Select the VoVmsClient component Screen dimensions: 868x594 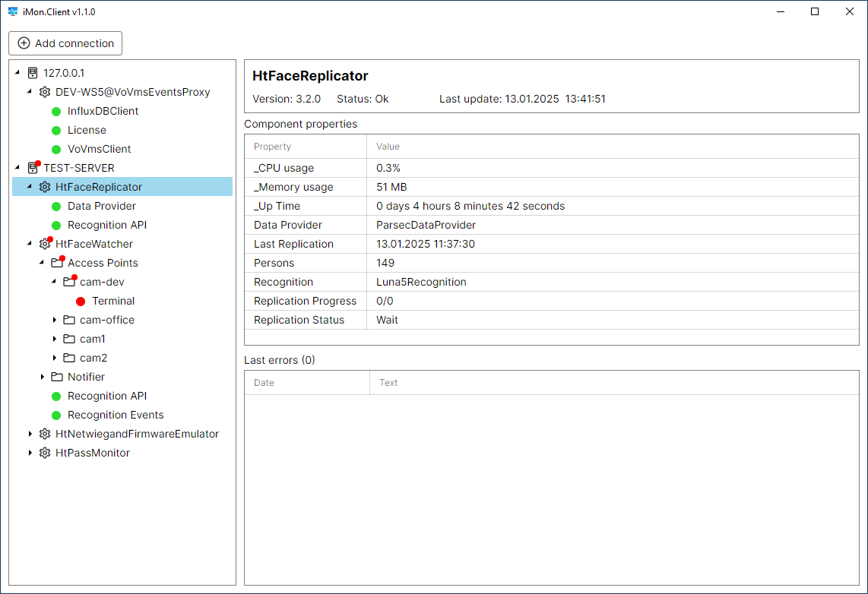click(99, 149)
